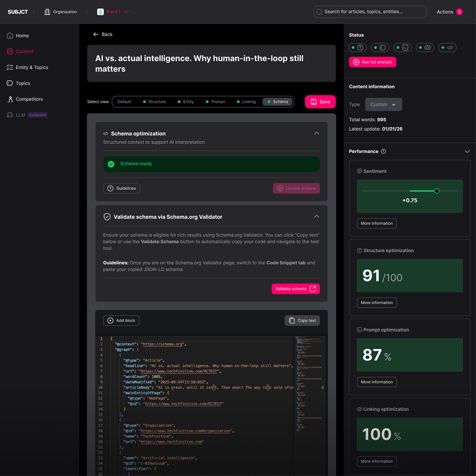Click the Linking optimization chain icon
Screen dimensions: 476x476
click(360, 409)
